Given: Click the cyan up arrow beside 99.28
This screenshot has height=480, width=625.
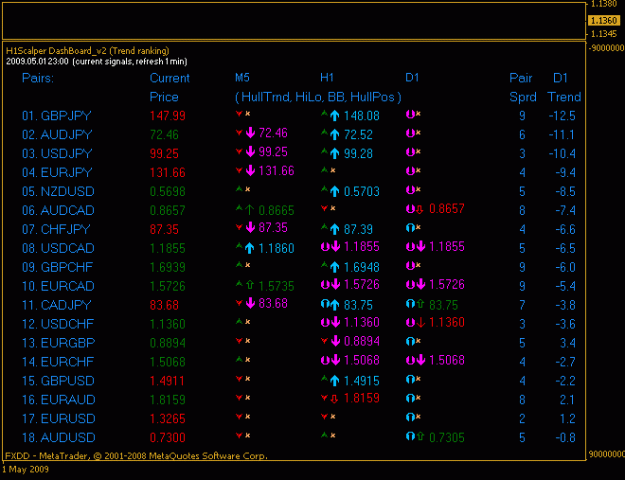Looking at the screenshot, I should [x=335, y=153].
